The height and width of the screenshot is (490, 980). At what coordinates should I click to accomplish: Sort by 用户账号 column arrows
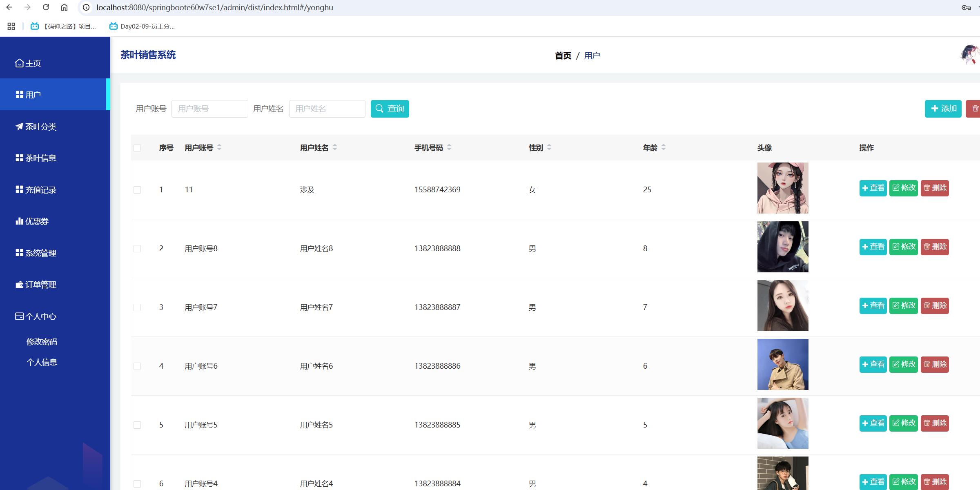point(219,147)
